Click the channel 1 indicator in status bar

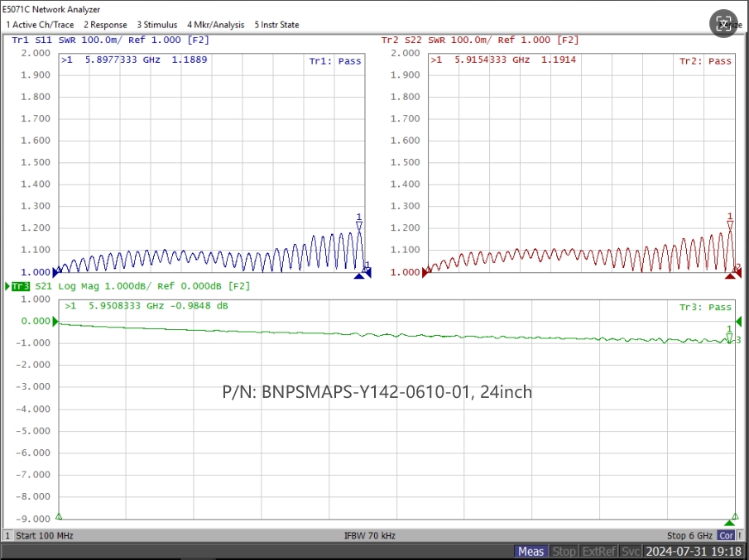(x=7, y=536)
